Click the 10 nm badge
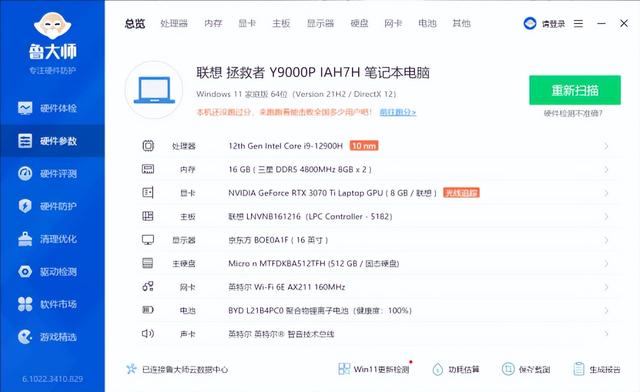This screenshot has height=392, width=640. (x=364, y=146)
